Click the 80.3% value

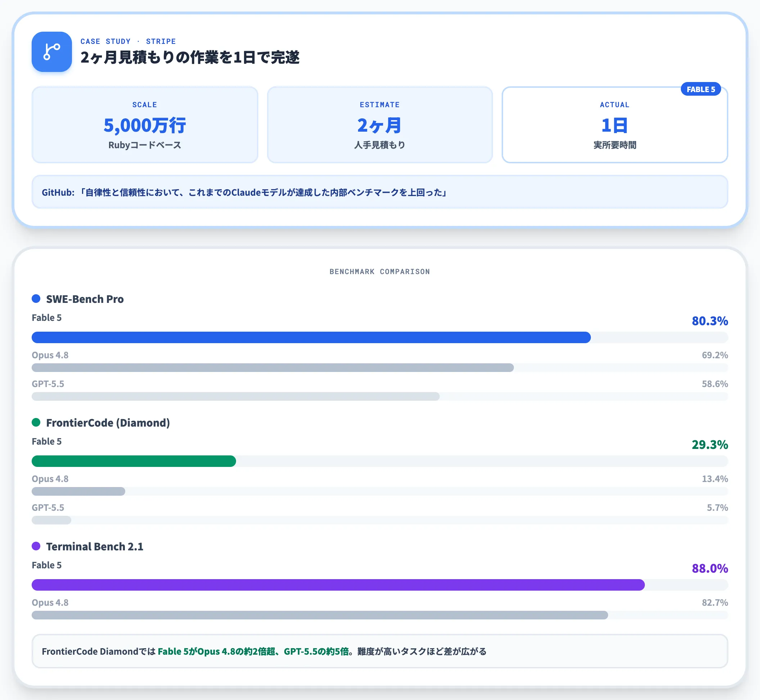710,321
